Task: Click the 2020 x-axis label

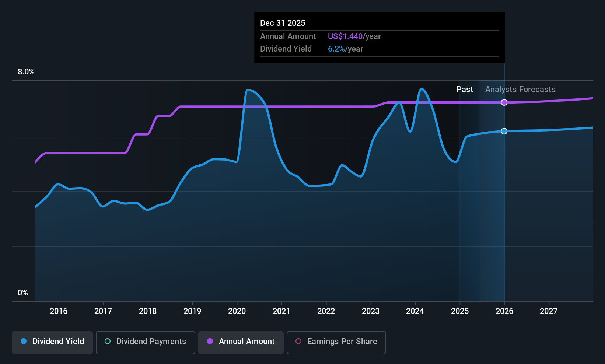Action: (237, 311)
